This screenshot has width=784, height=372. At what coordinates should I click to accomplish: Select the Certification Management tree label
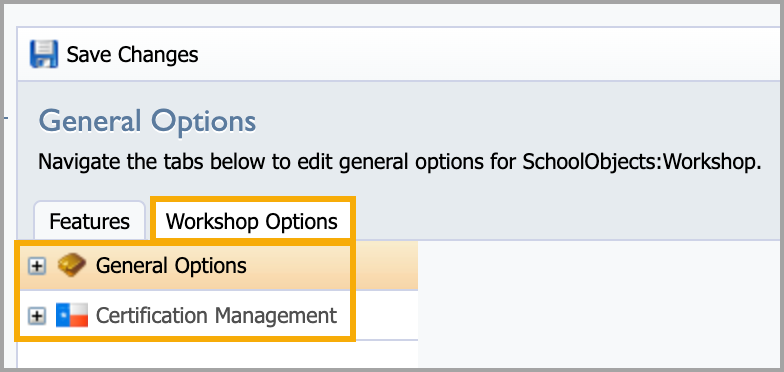pyautogui.click(x=216, y=316)
